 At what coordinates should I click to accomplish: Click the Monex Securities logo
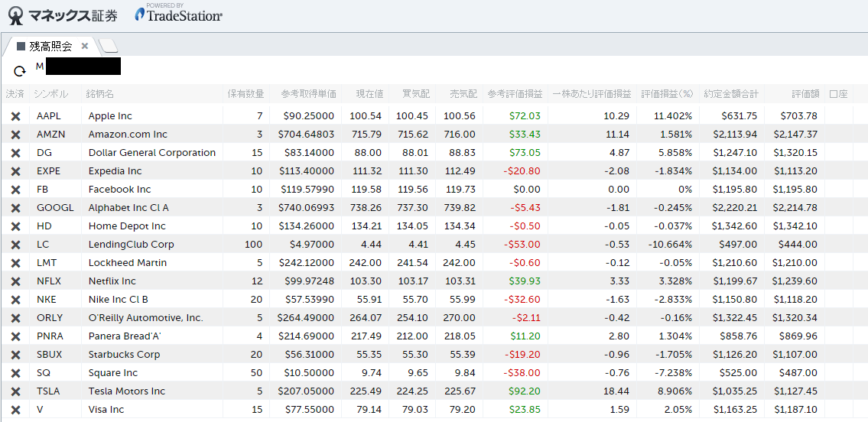pos(63,15)
